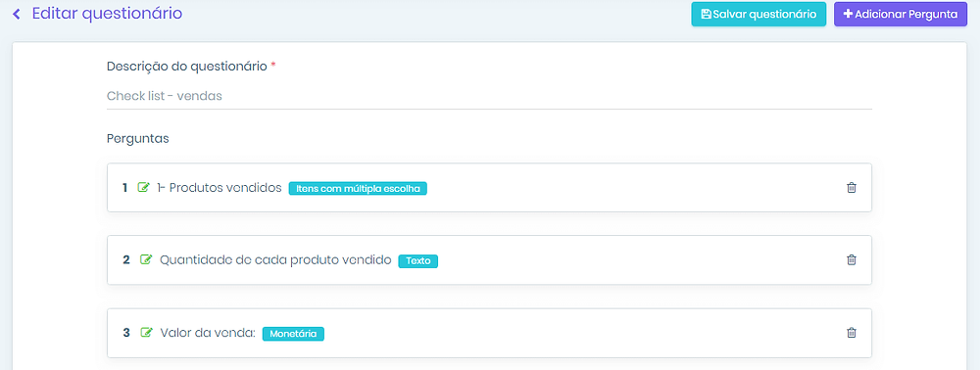Delete question 2 Quantidade with trash icon

(x=852, y=259)
